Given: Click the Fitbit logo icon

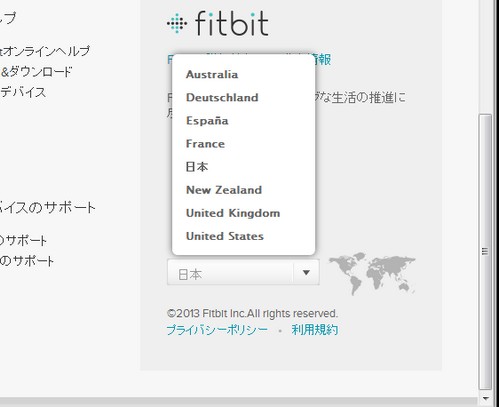Looking at the screenshot, I should pyautogui.click(x=177, y=23).
